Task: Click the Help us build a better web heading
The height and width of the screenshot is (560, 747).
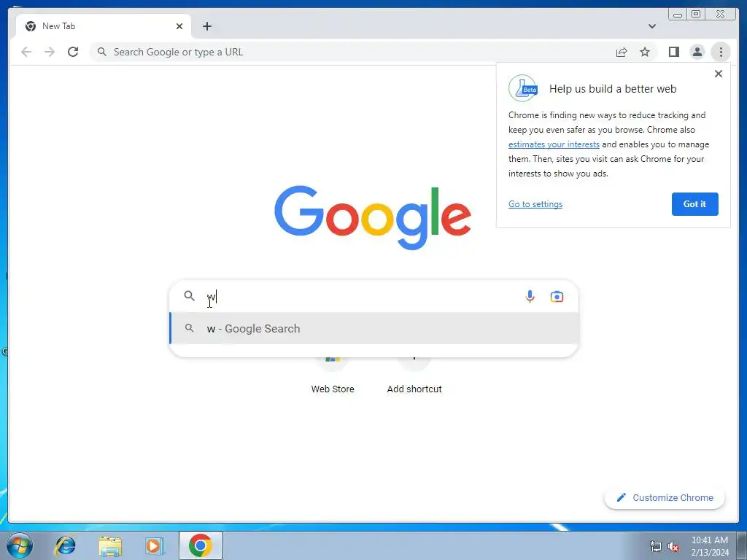Action: pos(613,89)
